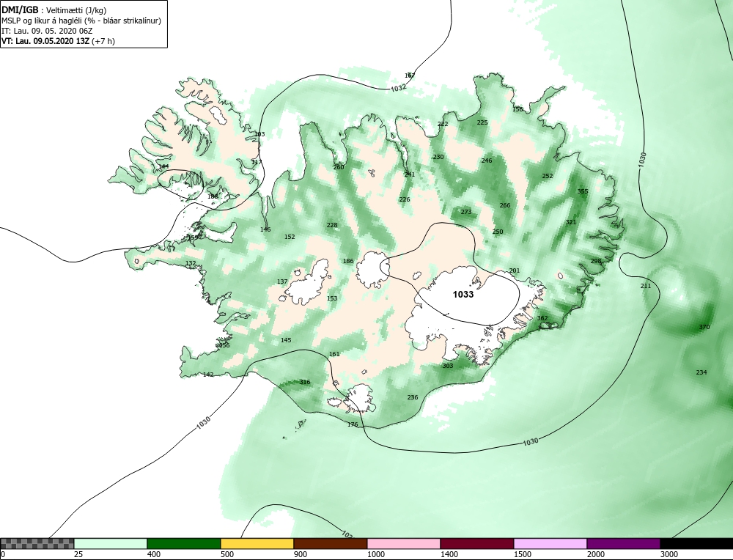This screenshot has width=733, height=560.
Task: Click the 225 value on the north coast
Action: [x=482, y=122]
